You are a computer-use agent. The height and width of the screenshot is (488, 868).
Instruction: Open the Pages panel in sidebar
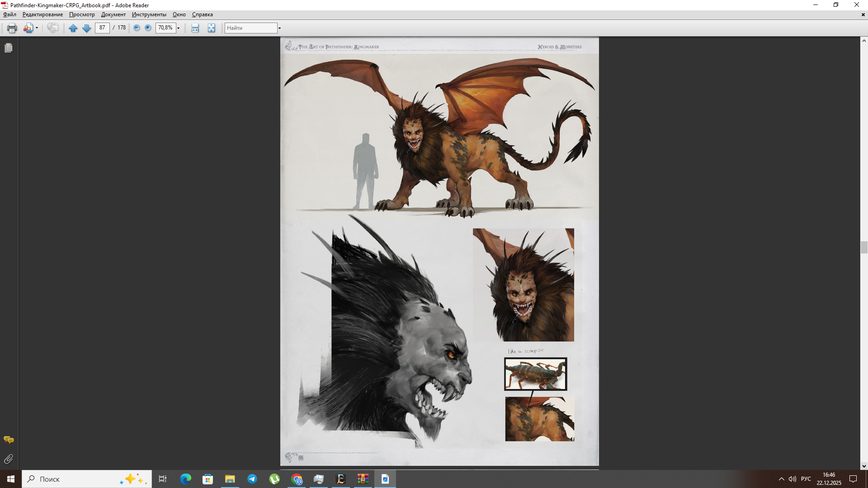(9, 48)
